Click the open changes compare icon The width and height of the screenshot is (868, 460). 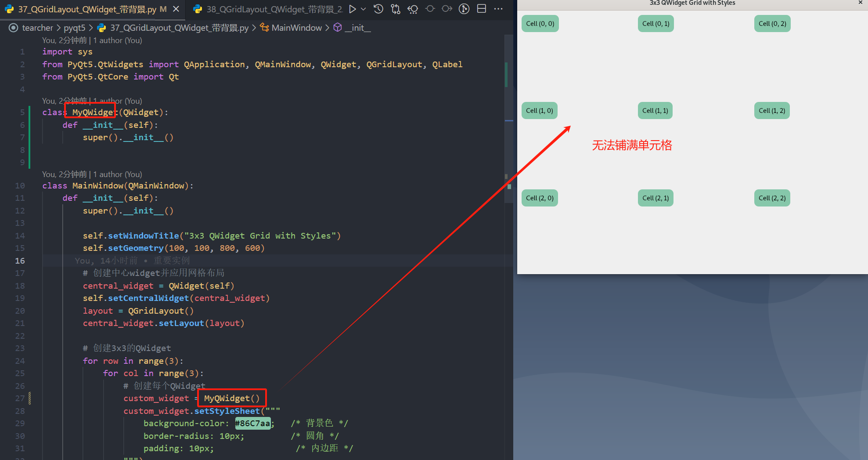coord(396,9)
